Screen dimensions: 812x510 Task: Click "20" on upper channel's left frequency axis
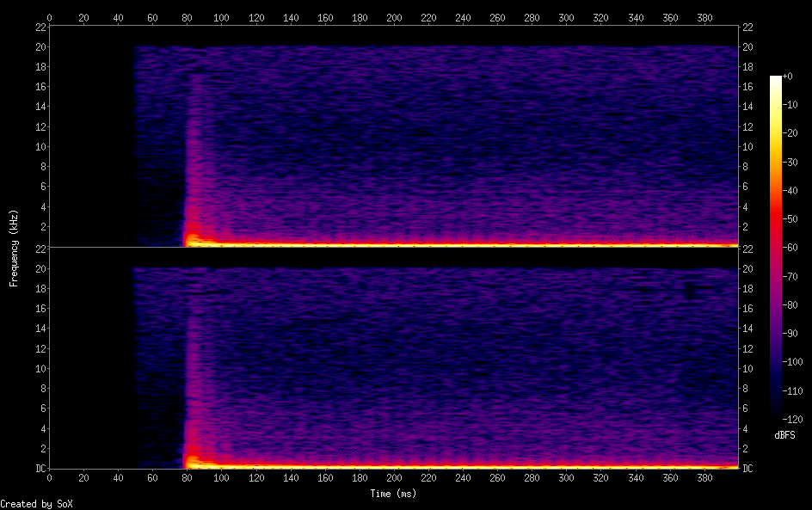click(x=41, y=47)
